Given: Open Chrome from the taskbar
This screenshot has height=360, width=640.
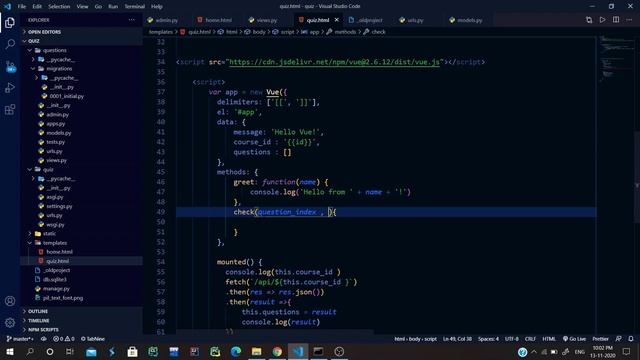Looking at the screenshot, I should (277, 351).
